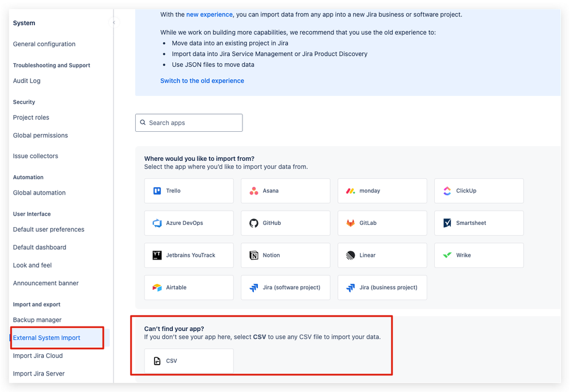Pick the Azure DevOps card label
Screen dimensions: 570x392
click(185, 223)
